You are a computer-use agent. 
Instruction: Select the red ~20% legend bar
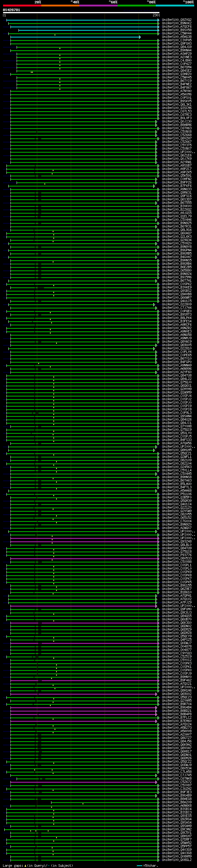pyautogui.click(x=22, y=6)
